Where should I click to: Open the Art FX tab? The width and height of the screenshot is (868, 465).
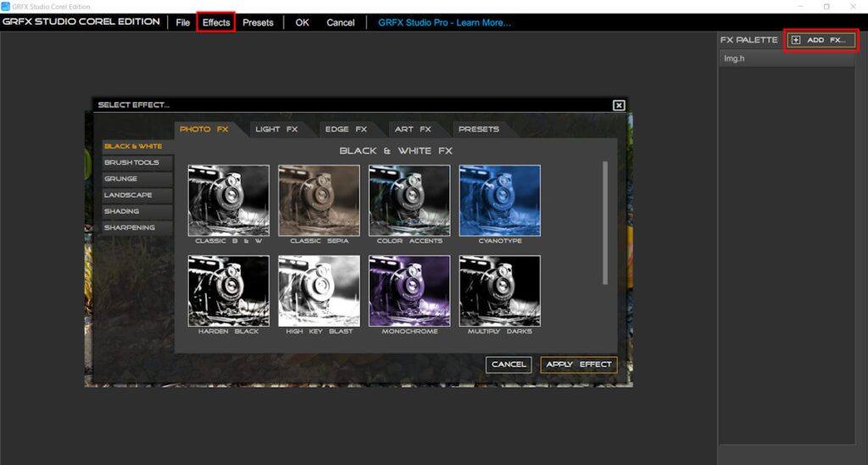(413, 129)
